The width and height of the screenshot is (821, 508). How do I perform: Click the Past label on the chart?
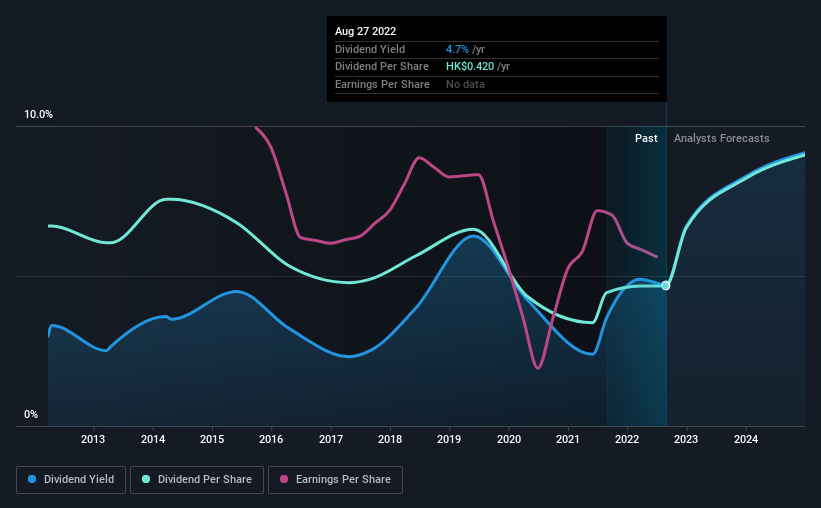point(646,138)
